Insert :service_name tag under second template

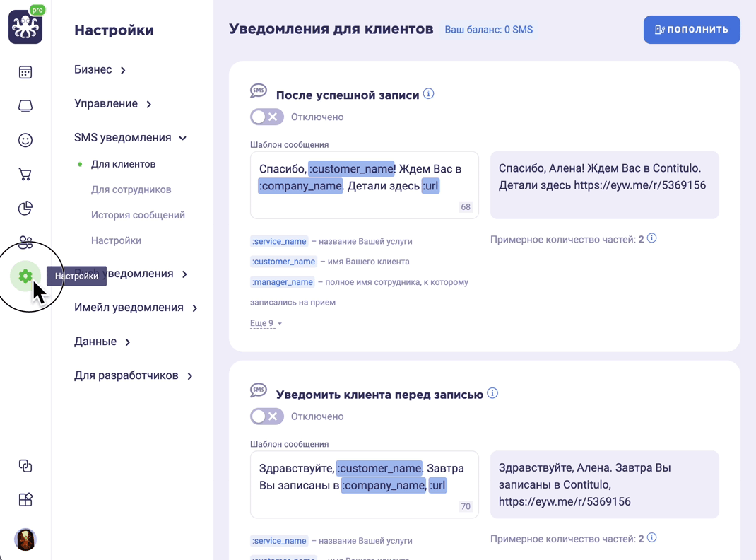pos(279,541)
